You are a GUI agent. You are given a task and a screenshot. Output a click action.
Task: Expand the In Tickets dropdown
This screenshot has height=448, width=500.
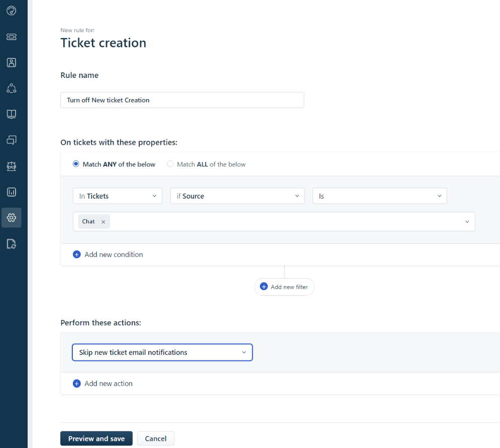(x=118, y=196)
